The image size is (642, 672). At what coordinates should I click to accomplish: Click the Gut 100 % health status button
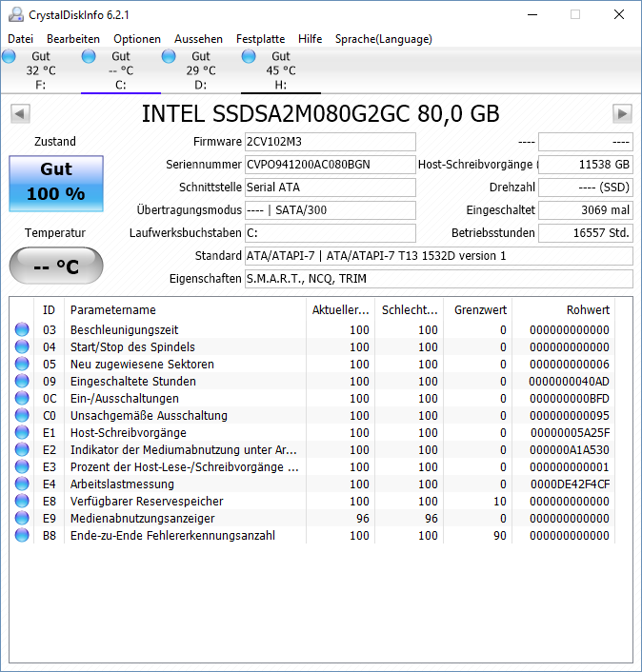tap(56, 184)
